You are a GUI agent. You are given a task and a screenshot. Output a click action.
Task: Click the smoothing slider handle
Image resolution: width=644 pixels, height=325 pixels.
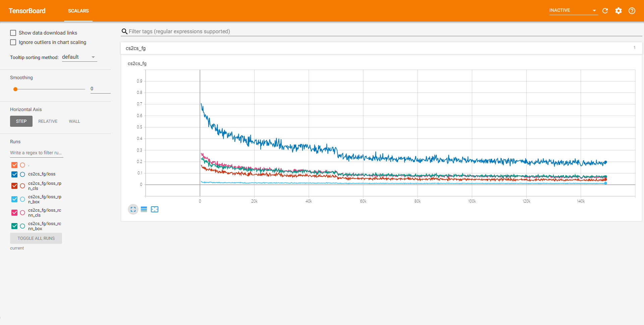click(15, 89)
